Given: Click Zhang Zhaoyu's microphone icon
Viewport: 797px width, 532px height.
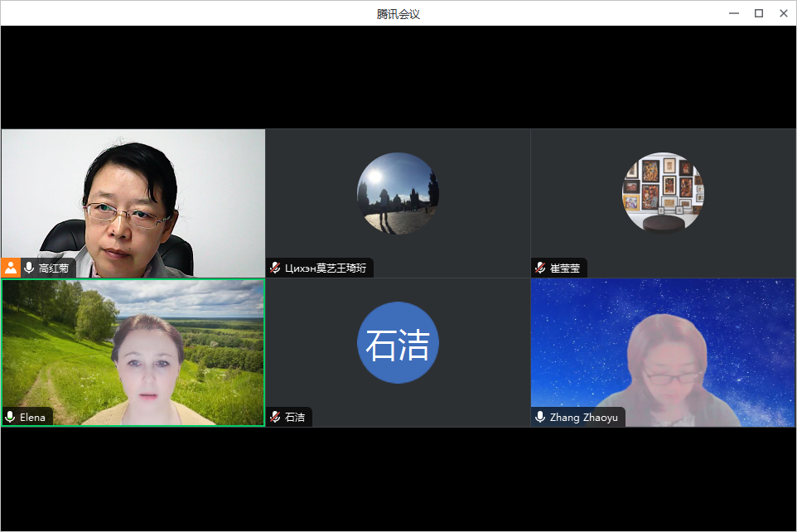Looking at the screenshot, I should tap(540, 417).
